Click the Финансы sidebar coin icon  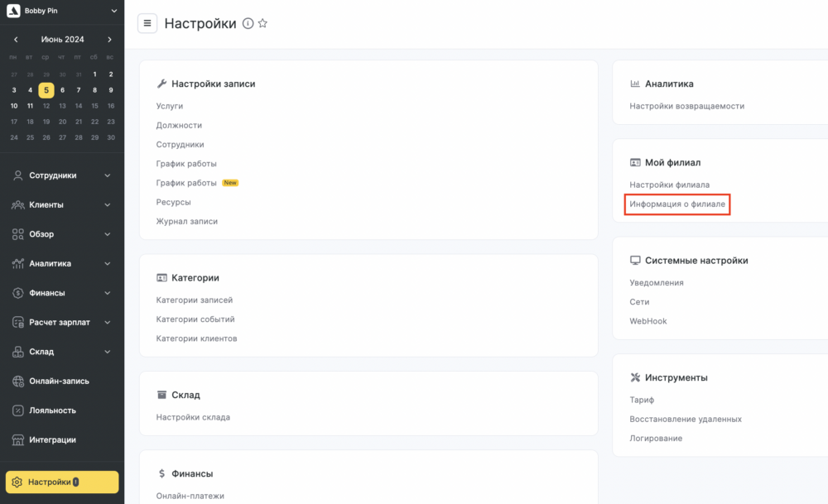pos(18,293)
